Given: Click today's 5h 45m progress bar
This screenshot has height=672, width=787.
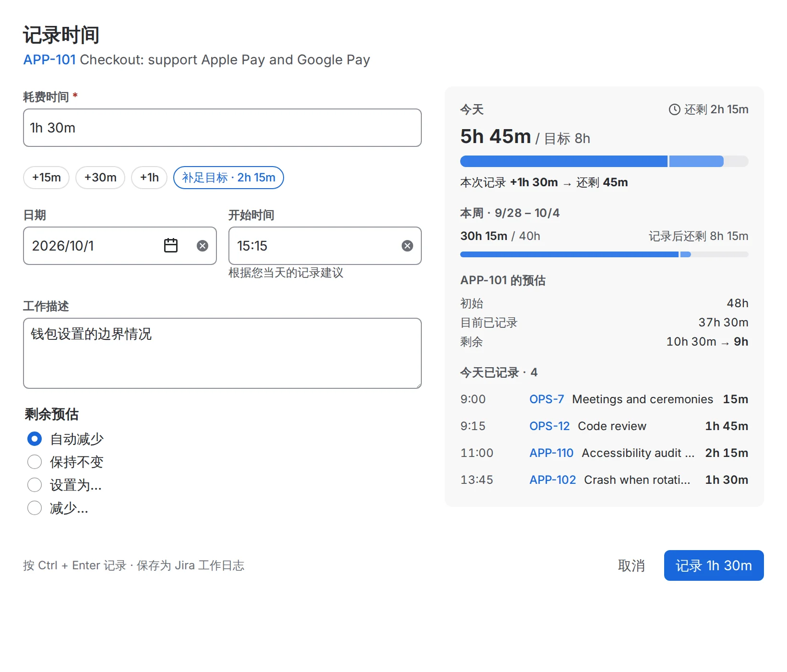Looking at the screenshot, I should coord(604,161).
